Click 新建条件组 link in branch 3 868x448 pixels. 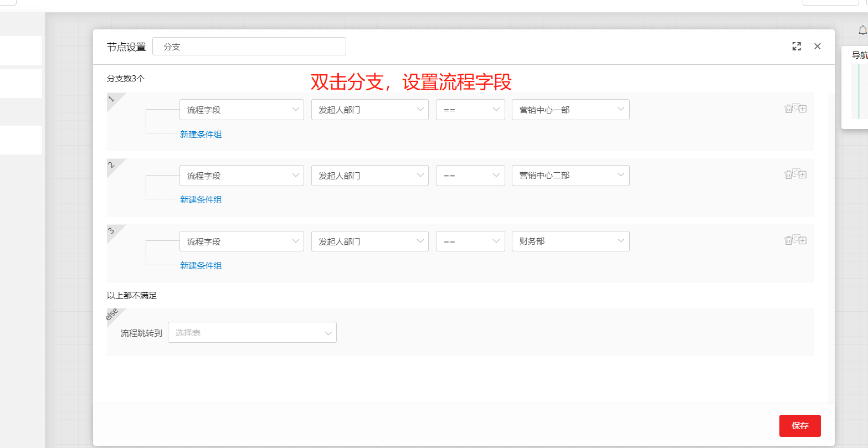click(x=201, y=265)
